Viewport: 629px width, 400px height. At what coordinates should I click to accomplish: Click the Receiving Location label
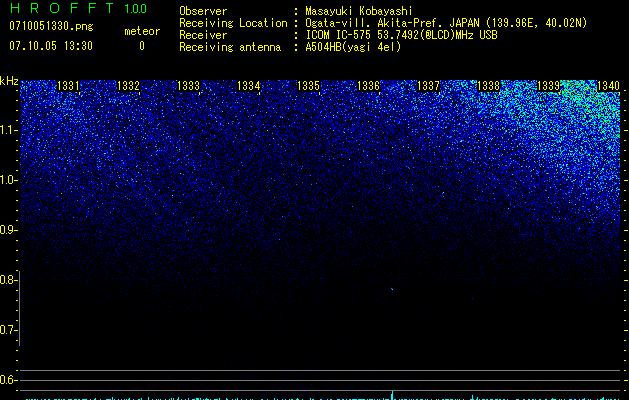(233, 23)
